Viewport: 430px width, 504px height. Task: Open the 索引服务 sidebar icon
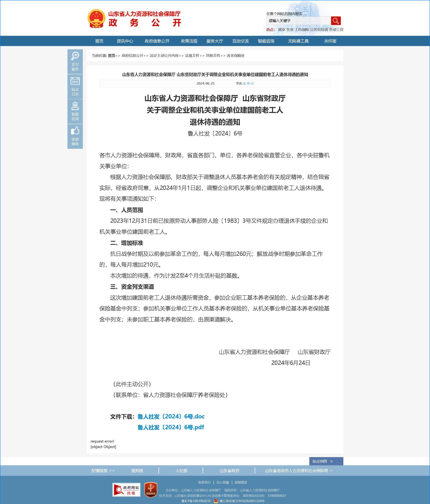(x=75, y=61)
